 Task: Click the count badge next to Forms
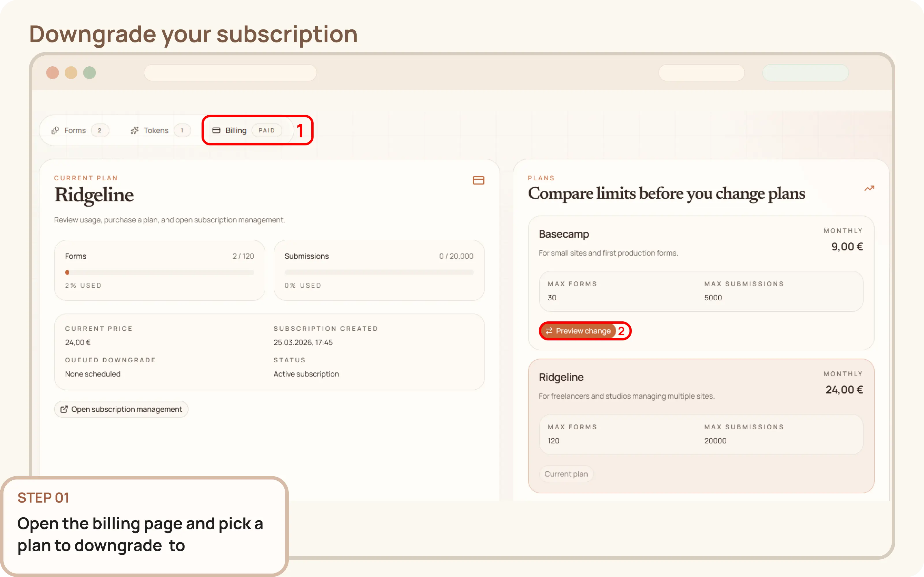click(x=100, y=130)
